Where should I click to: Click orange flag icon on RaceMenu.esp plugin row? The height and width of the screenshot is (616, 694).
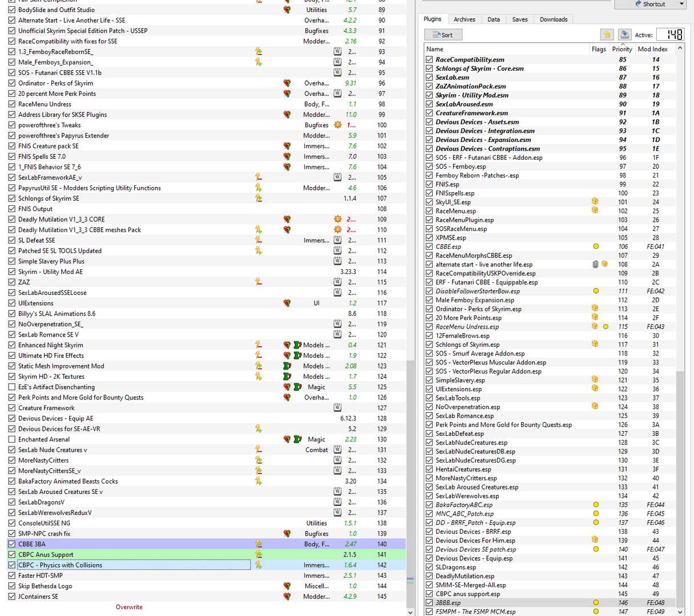[595, 210]
